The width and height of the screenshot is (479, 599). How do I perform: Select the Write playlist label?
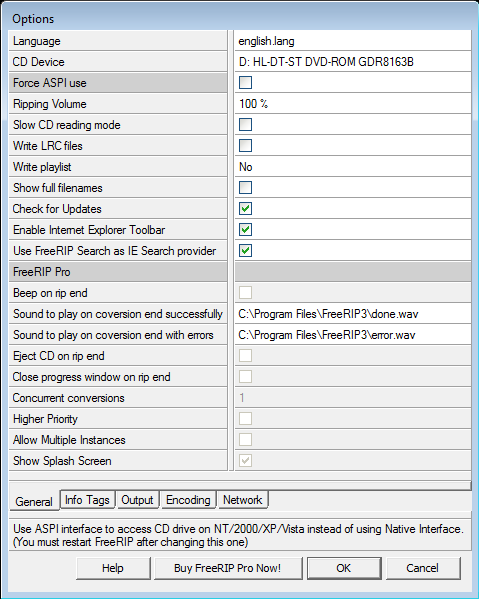118,167
